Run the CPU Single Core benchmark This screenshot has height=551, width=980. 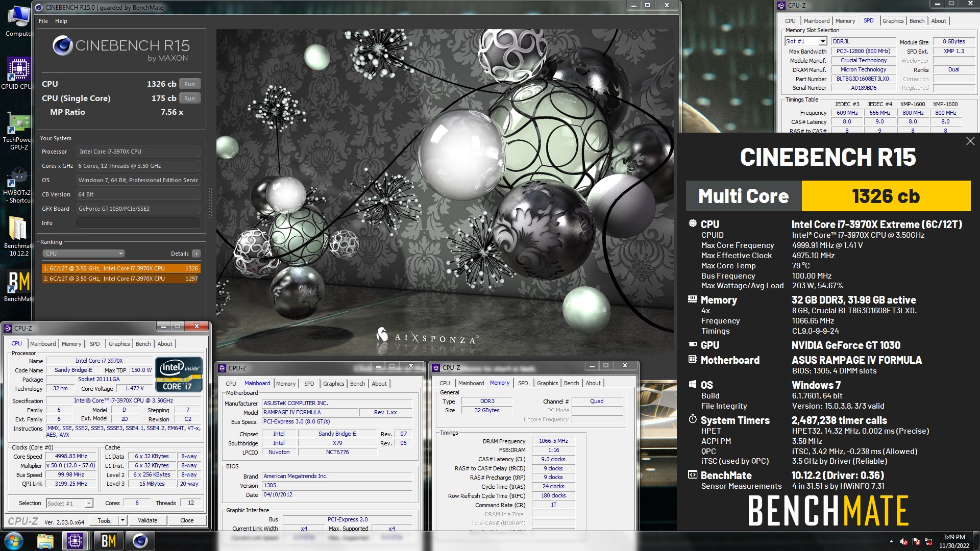click(x=189, y=98)
